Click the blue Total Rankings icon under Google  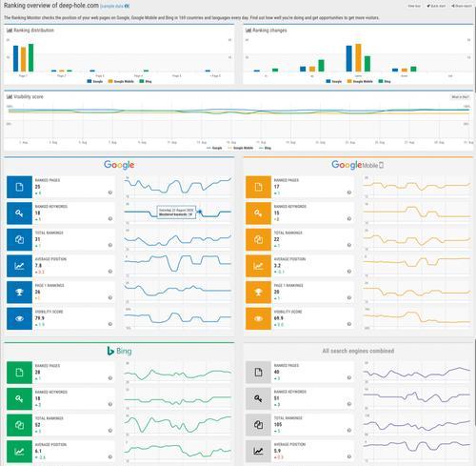coord(19,240)
